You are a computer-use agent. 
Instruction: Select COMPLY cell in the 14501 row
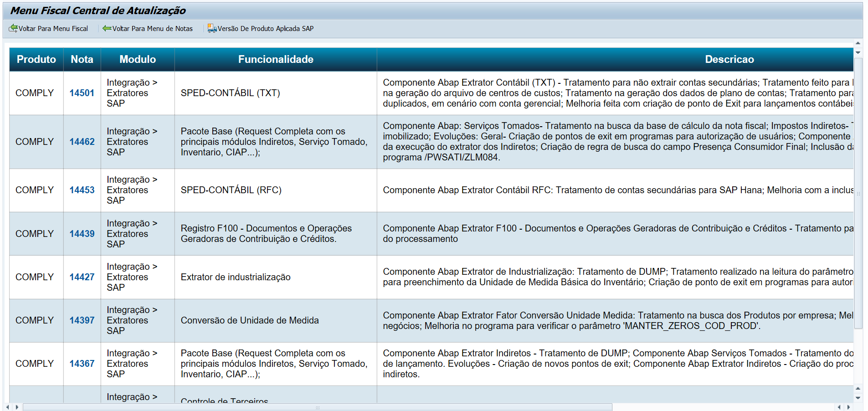click(x=36, y=93)
